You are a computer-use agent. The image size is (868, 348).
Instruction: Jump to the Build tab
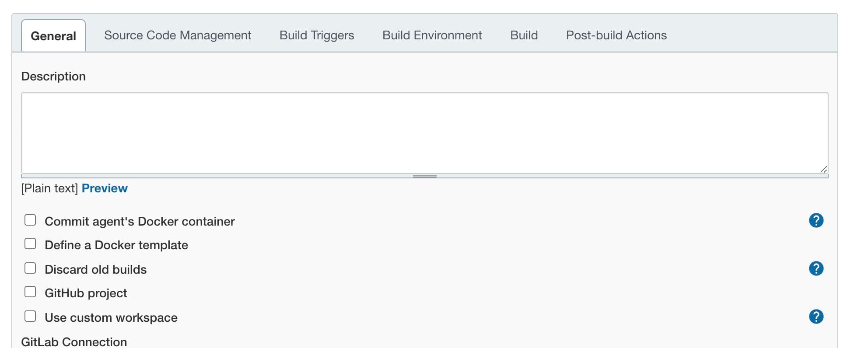[524, 35]
